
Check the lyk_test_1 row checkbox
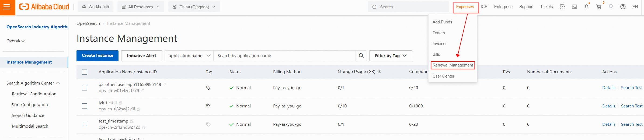pyautogui.click(x=85, y=106)
